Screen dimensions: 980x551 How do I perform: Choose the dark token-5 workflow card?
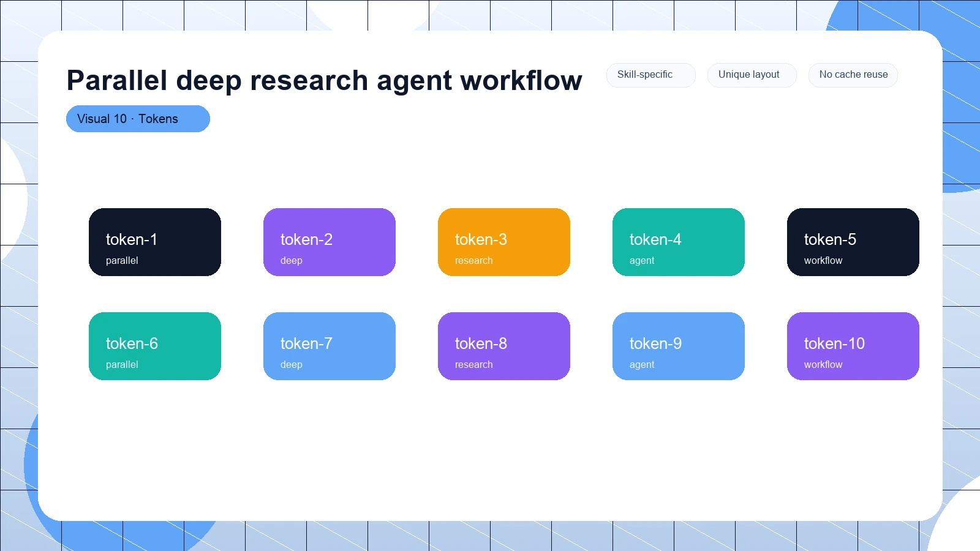click(853, 242)
